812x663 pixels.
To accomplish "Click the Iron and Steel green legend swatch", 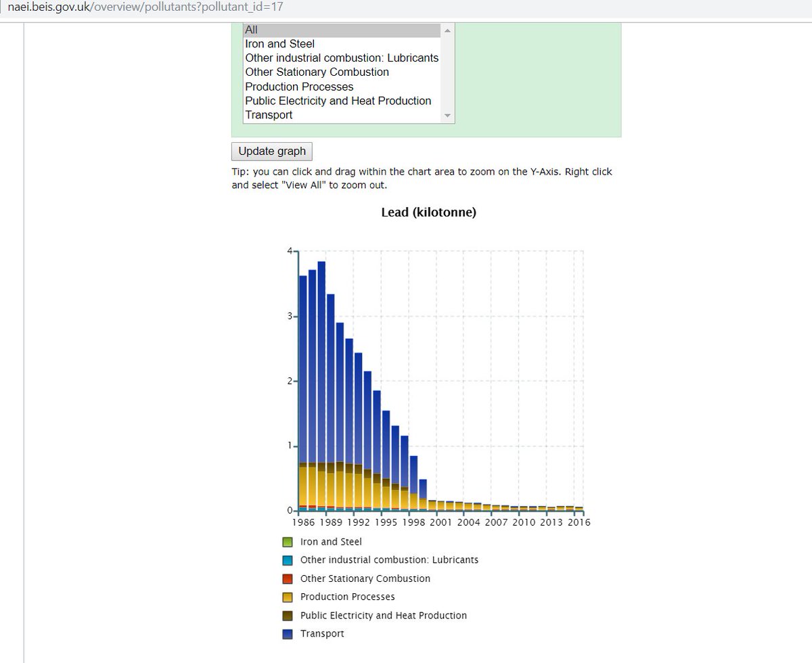I will (x=288, y=542).
